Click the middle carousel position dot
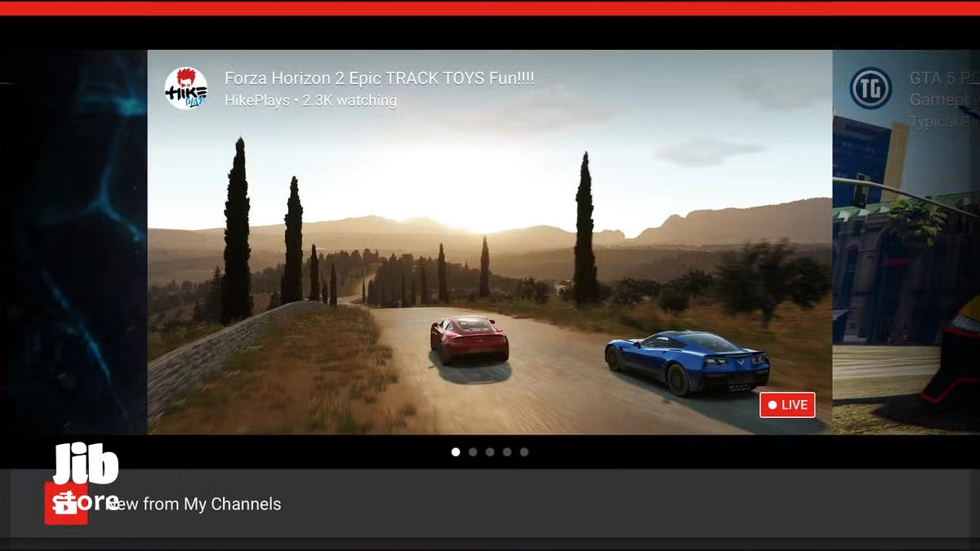Viewport: 980px width, 551px height. click(490, 451)
